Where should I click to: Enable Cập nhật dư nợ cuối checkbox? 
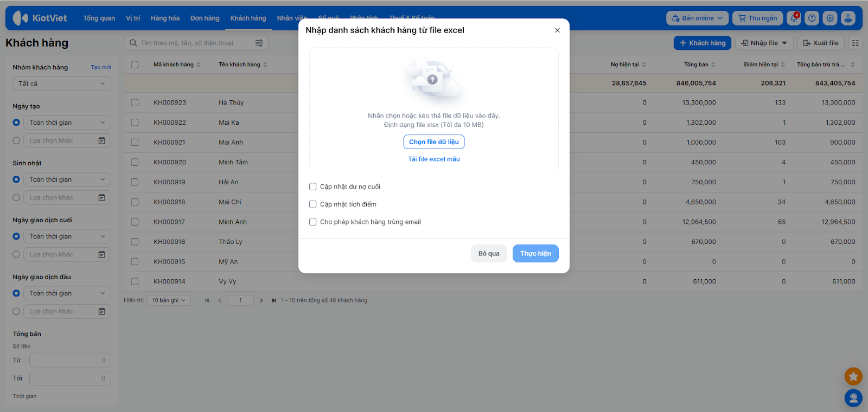(x=313, y=186)
